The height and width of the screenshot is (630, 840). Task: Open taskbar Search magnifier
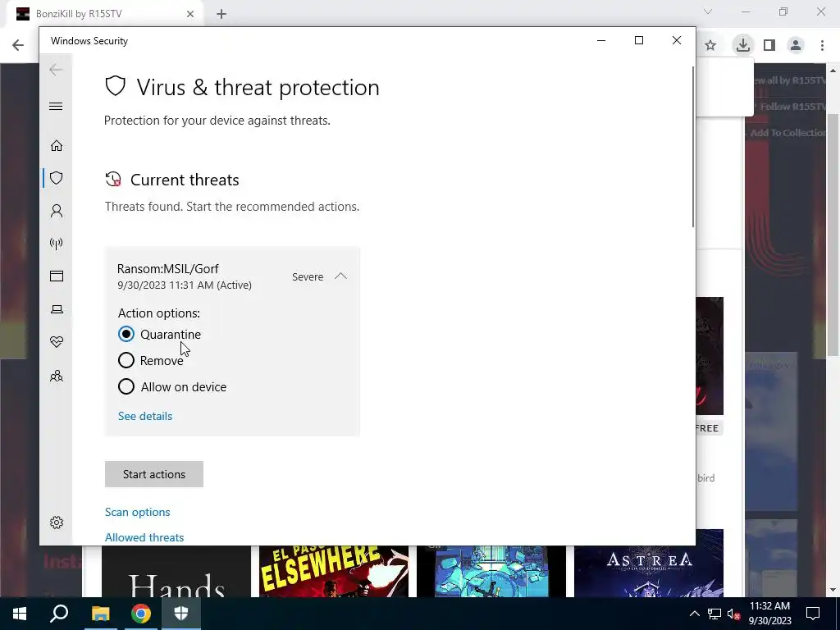click(59, 614)
